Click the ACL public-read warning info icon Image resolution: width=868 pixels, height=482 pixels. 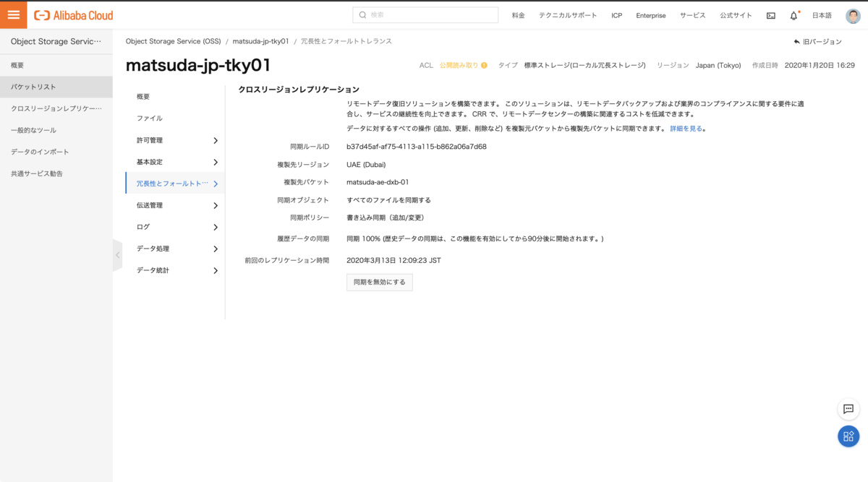(484, 65)
